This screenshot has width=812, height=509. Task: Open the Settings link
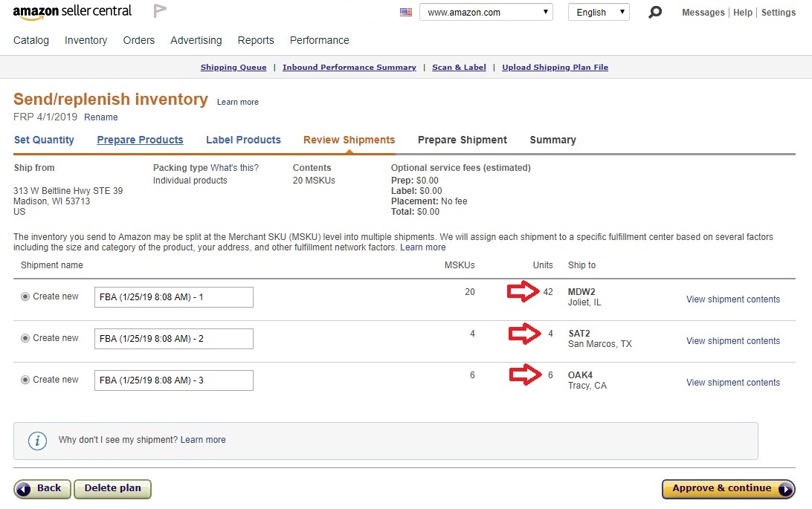[779, 13]
